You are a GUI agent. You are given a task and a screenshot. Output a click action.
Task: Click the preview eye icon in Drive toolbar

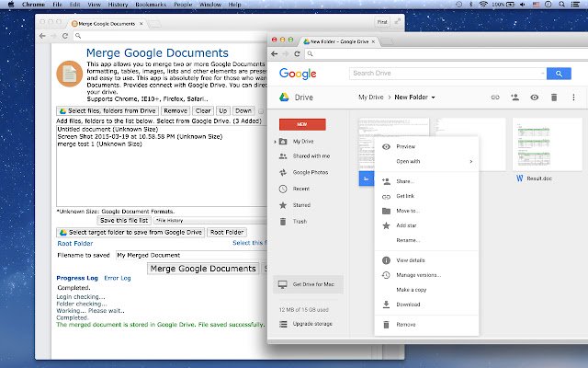click(x=535, y=98)
